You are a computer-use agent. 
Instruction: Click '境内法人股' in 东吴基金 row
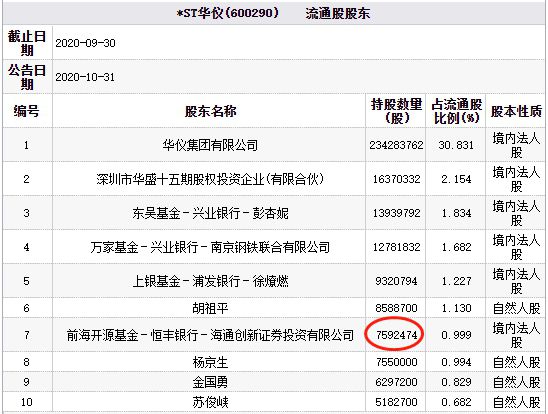516,213
